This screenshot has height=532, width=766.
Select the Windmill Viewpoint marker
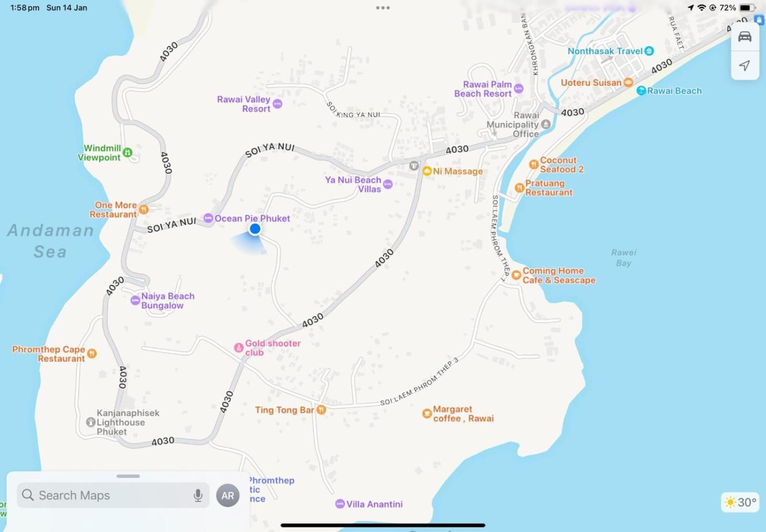point(127,152)
